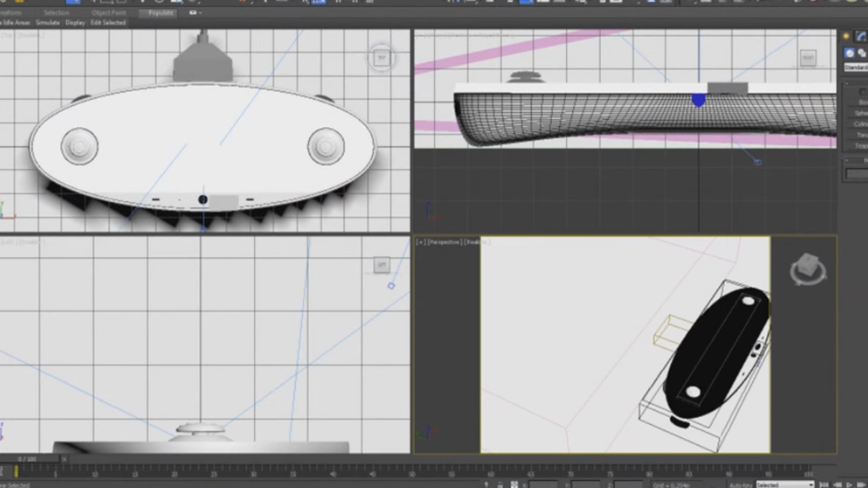The height and width of the screenshot is (488, 868).
Task: Toggle Auto Key animation mode
Action: pos(741,484)
